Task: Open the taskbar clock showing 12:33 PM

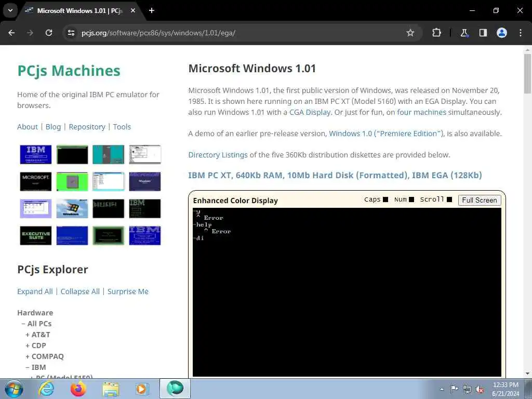Action: [x=506, y=389]
